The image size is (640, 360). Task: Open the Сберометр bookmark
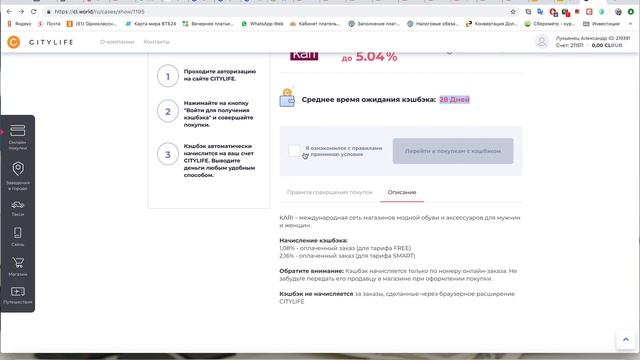click(x=551, y=24)
